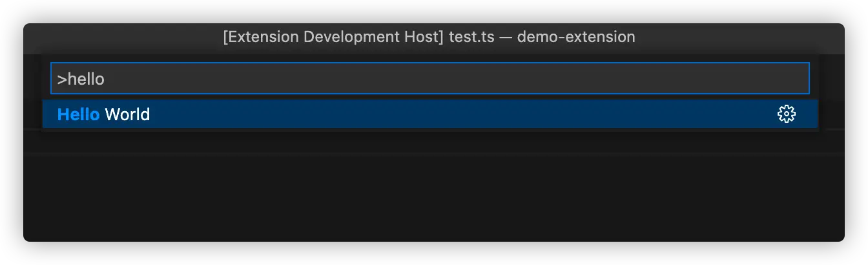Click "[Extension Development Host]" in the title
868x265 pixels.
click(x=333, y=37)
